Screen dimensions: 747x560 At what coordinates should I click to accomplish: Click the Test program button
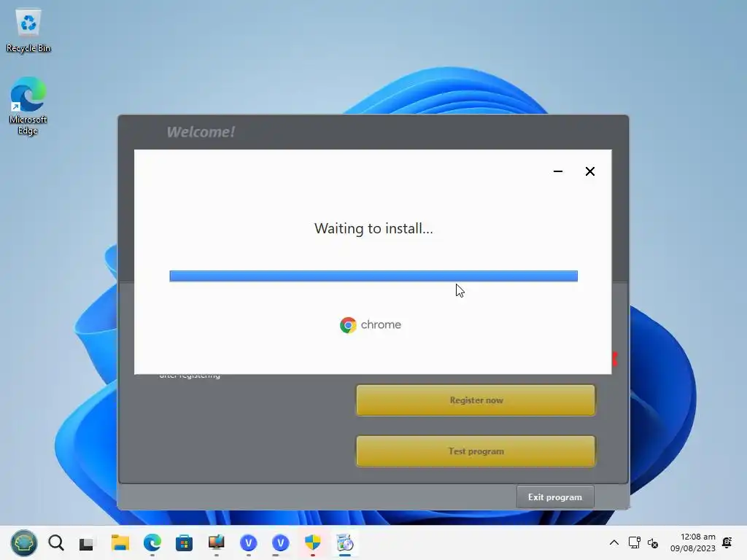pyautogui.click(x=476, y=451)
